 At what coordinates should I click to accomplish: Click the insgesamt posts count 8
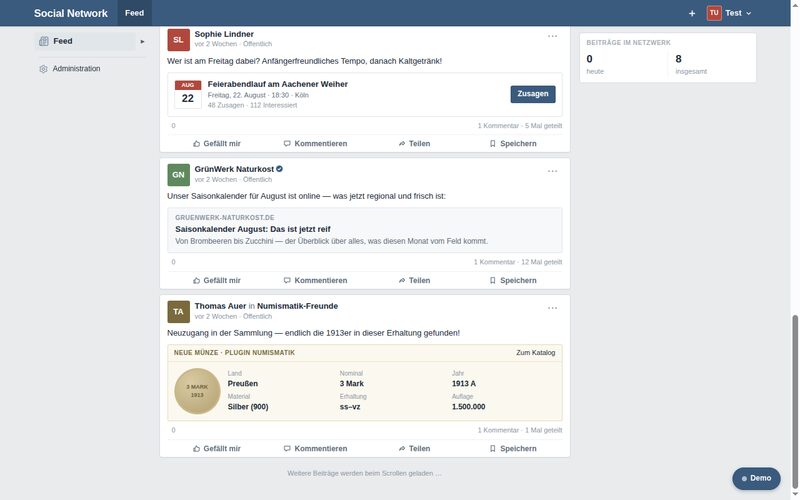click(x=678, y=59)
